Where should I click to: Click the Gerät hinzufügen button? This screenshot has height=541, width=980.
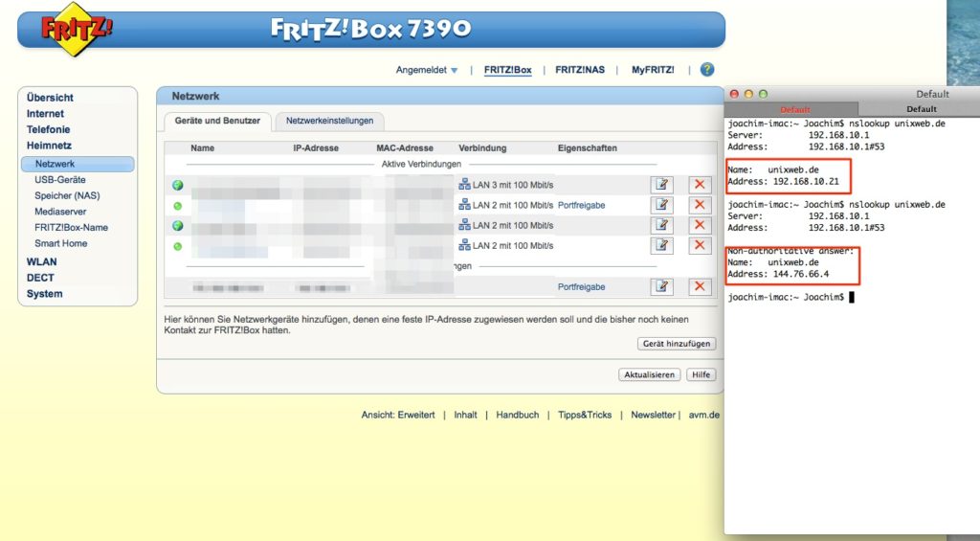click(677, 344)
